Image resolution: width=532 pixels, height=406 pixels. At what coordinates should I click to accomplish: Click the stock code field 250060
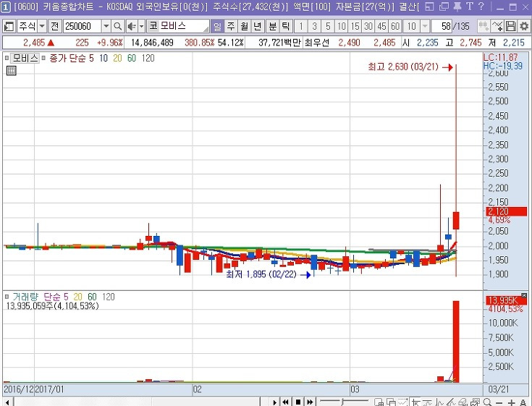(x=83, y=26)
